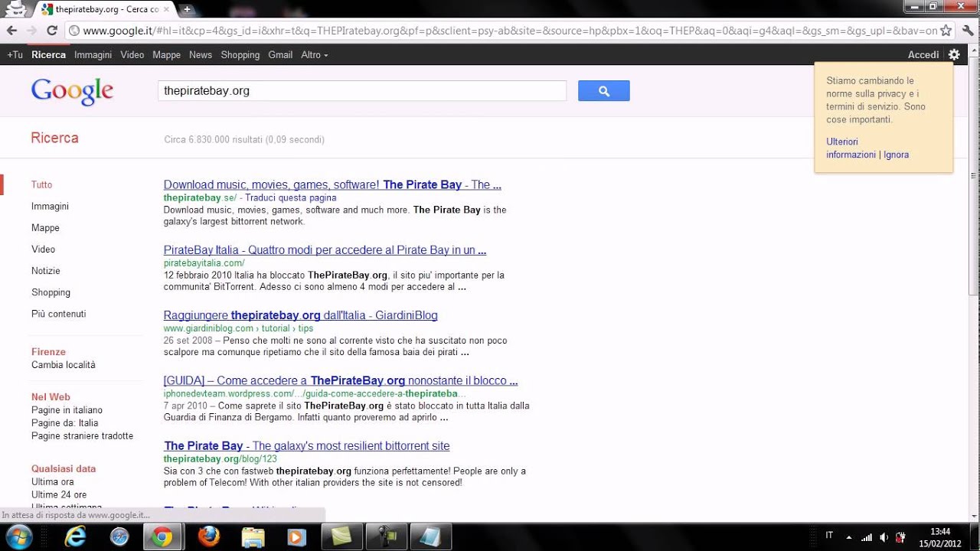The width and height of the screenshot is (980, 551).
Task: Filter results by Notizie in sidebar
Action: (45, 270)
